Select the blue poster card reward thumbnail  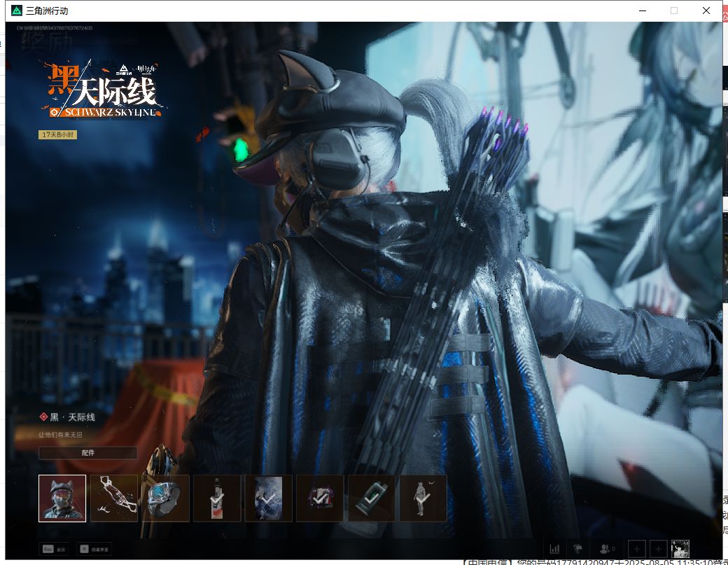point(269,498)
